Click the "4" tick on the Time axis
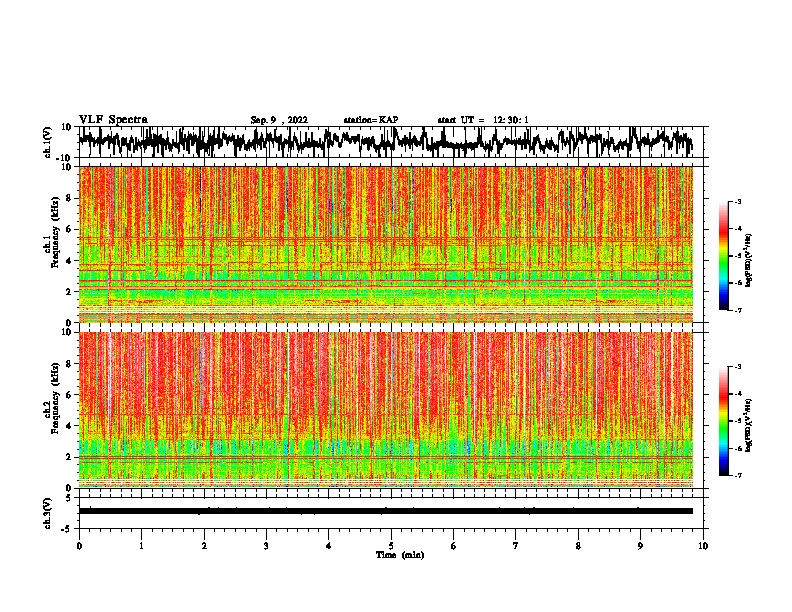The width and height of the screenshot is (792, 612). tap(328, 546)
